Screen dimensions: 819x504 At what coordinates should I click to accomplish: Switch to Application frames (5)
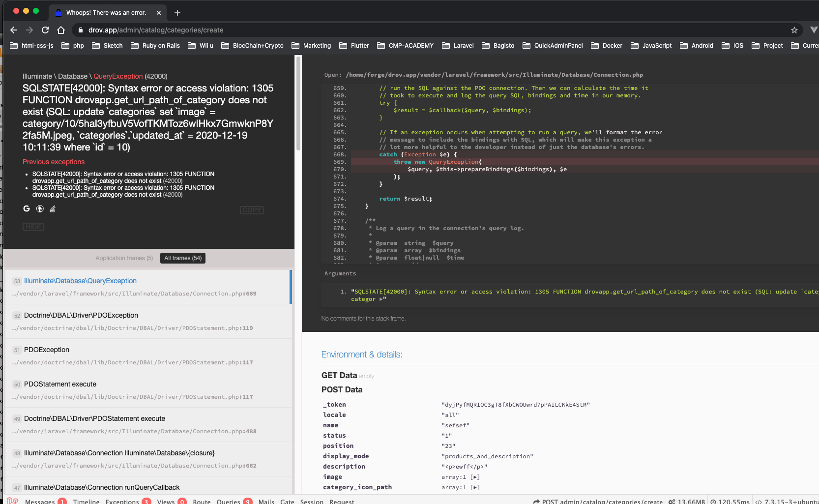pyautogui.click(x=124, y=258)
